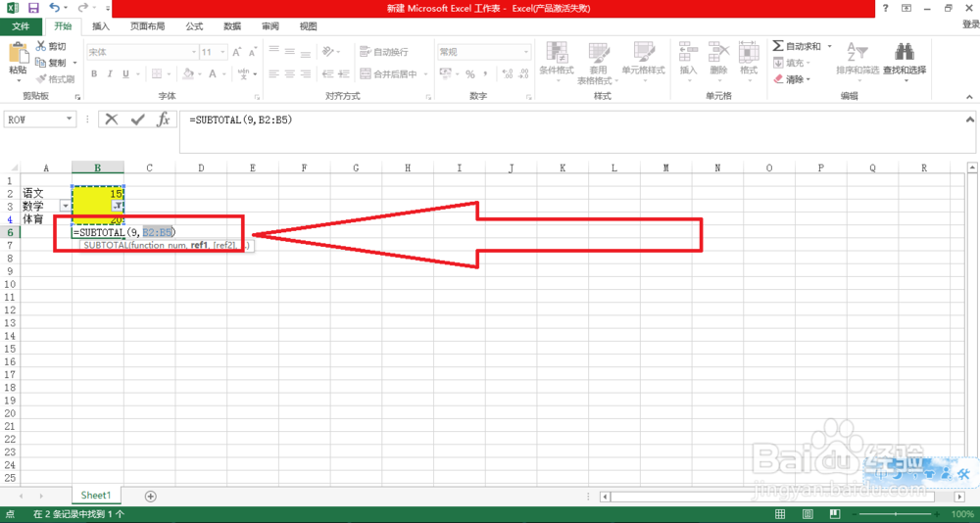Switch to the 审阅 Review tab
Screen dimensions: 980x523
(270, 26)
